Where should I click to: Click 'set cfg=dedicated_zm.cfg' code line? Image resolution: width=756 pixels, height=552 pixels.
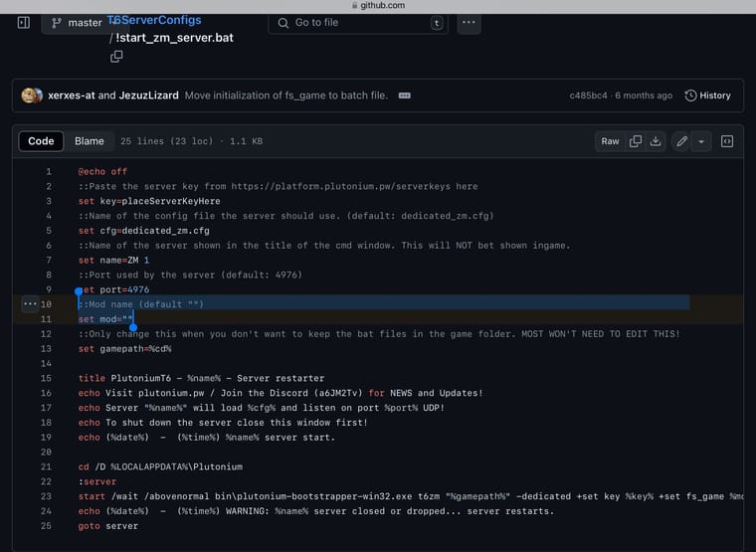(x=144, y=231)
